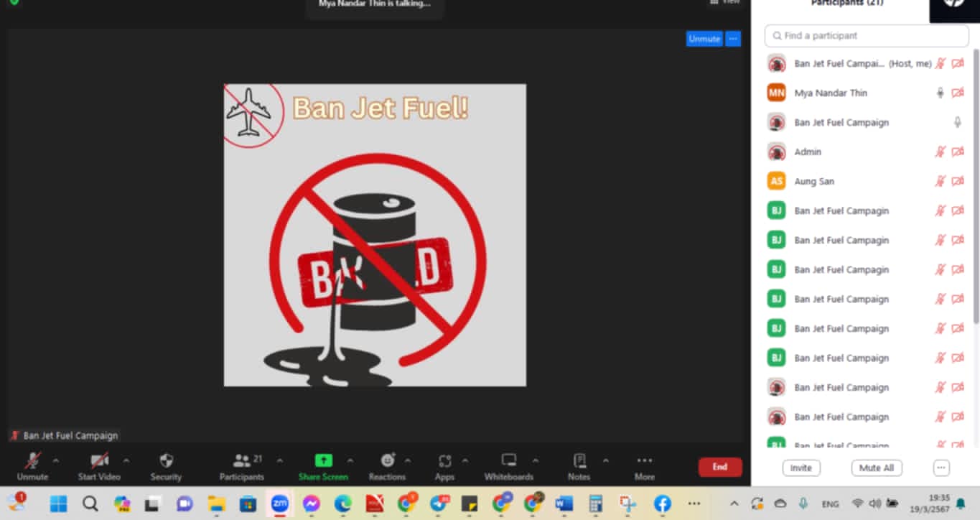The height and width of the screenshot is (520, 980).
Task: Toggle Admin's muted microphone icon
Action: [x=941, y=152]
